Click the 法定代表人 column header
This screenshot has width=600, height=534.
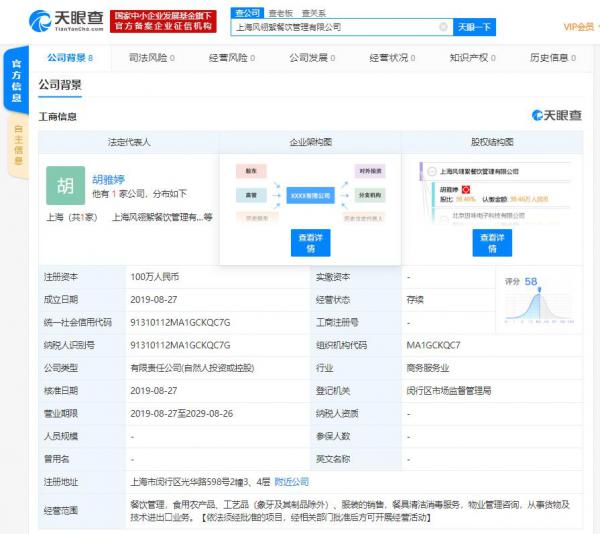[129, 142]
